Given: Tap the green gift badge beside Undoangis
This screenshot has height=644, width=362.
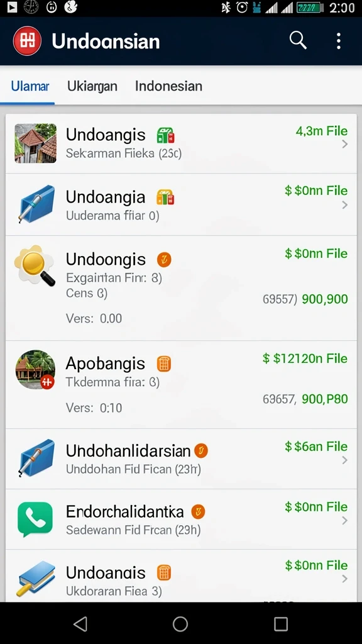Looking at the screenshot, I should pos(165,135).
